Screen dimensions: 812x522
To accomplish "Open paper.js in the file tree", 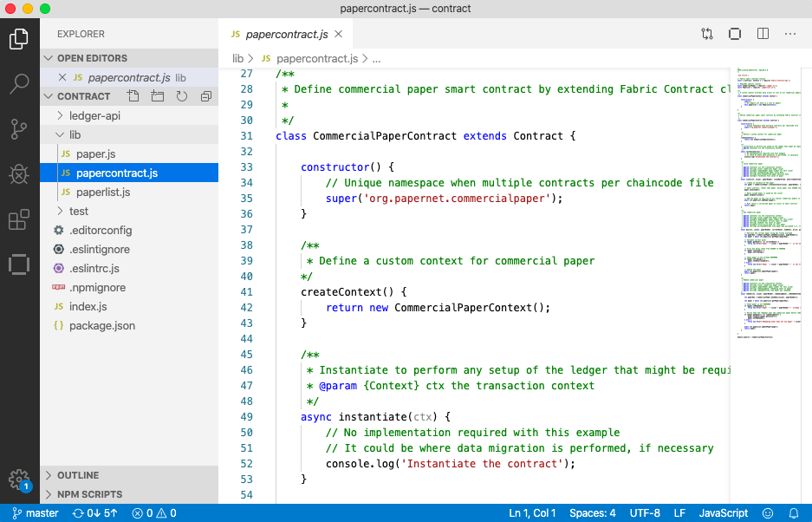I will tap(129, 154).
